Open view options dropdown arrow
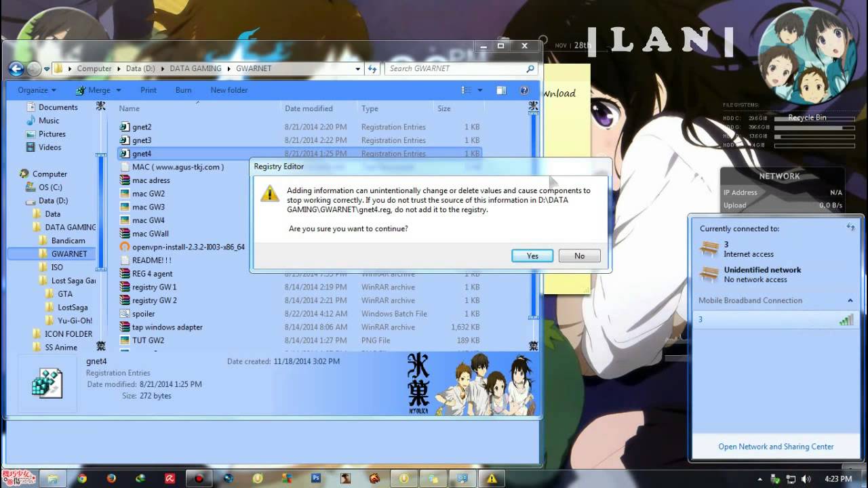The width and height of the screenshot is (868, 488). click(479, 90)
